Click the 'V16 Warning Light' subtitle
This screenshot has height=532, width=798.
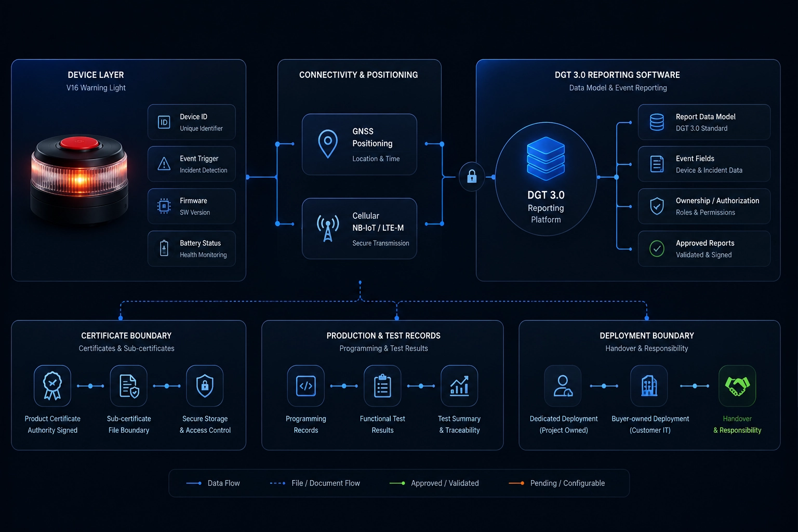click(x=96, y=88)
